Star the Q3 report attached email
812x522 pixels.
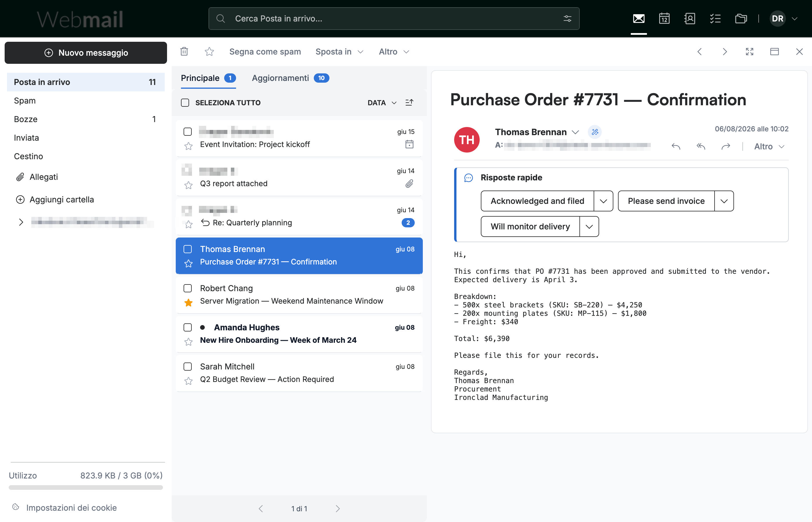[x=188, y=185]
